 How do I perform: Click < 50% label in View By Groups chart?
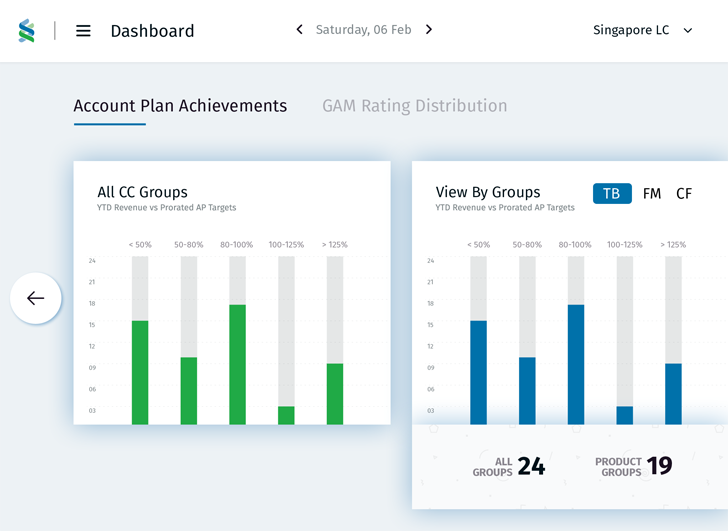point(479,245)
